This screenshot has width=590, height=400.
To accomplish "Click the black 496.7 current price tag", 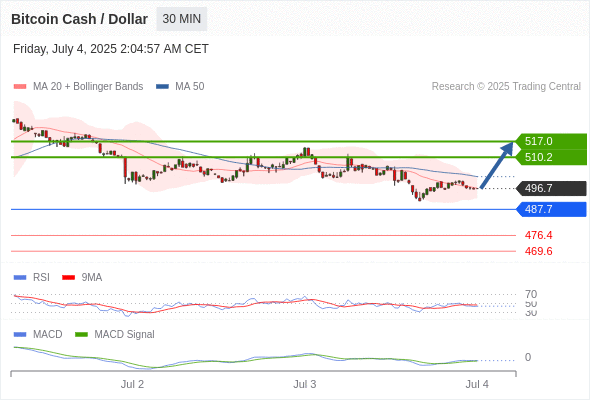I will [x=551, y=188].
